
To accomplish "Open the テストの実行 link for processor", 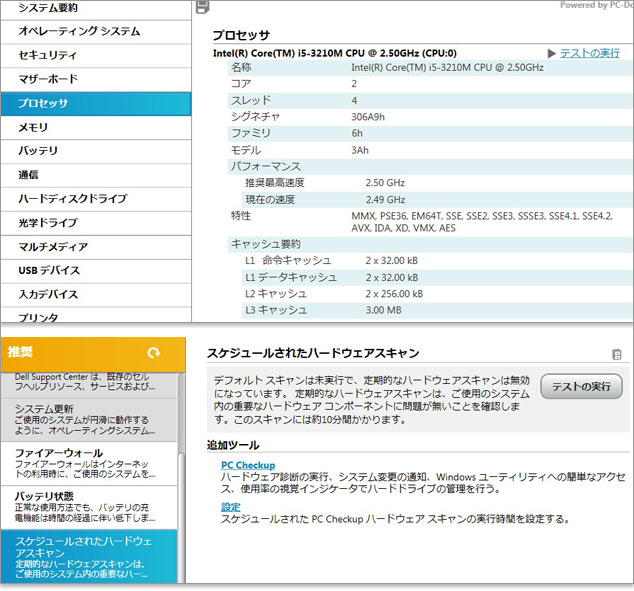I will [x=589, y=53].
